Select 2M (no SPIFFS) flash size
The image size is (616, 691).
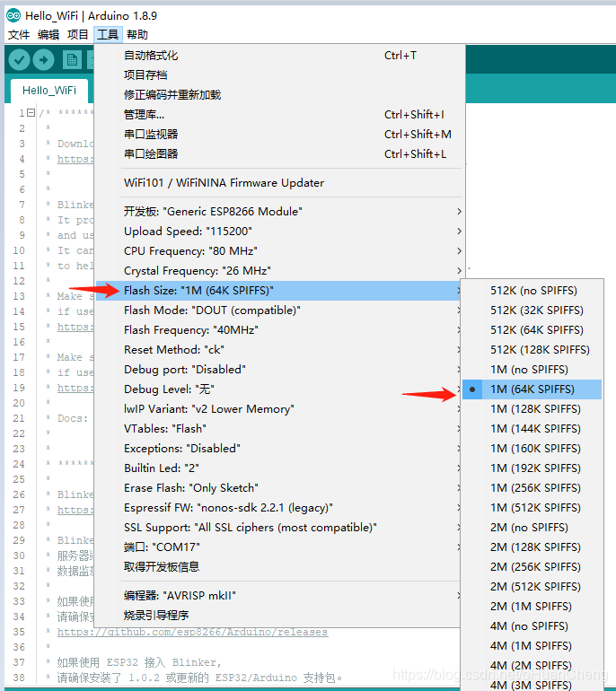pos(532,528)
